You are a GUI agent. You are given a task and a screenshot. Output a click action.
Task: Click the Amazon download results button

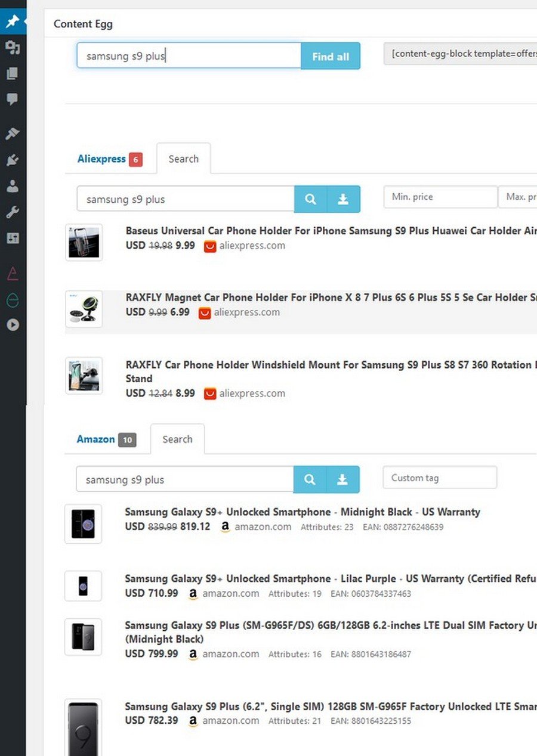(342, 479)
